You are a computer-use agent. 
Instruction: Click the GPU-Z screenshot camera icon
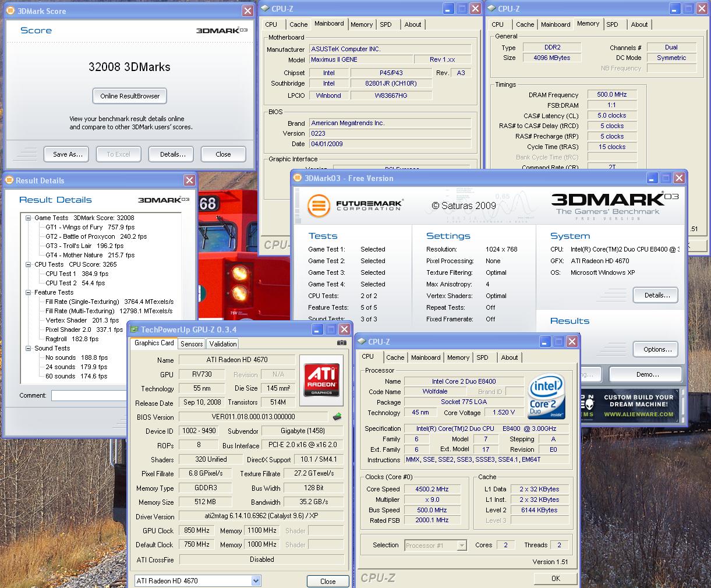[341, 343]
